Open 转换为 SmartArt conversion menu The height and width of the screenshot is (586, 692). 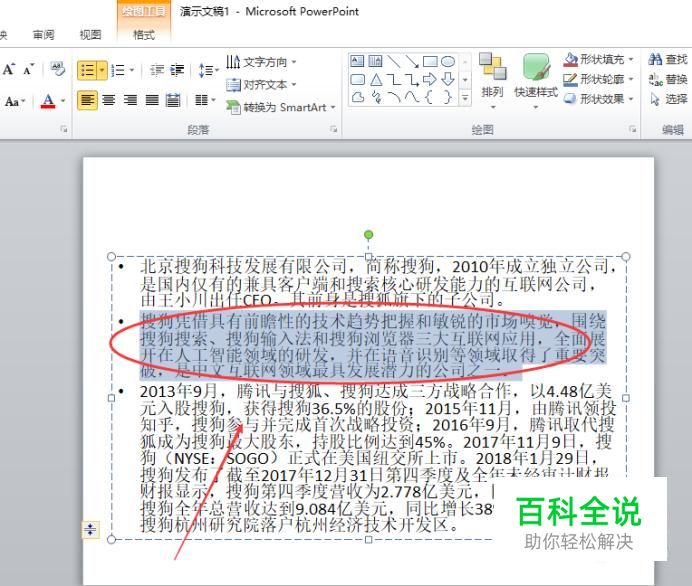280,107
